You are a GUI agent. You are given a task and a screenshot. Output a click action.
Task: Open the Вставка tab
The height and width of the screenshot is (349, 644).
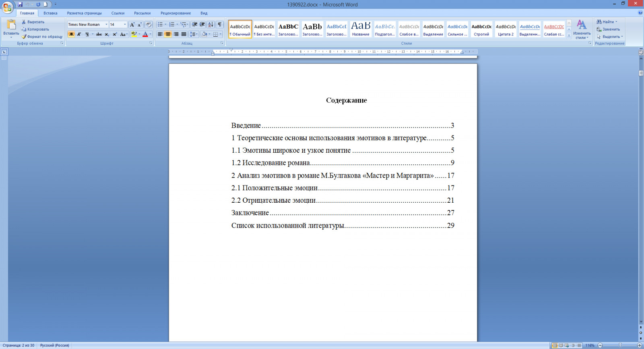pyautogui.click(x=50, y=13)
